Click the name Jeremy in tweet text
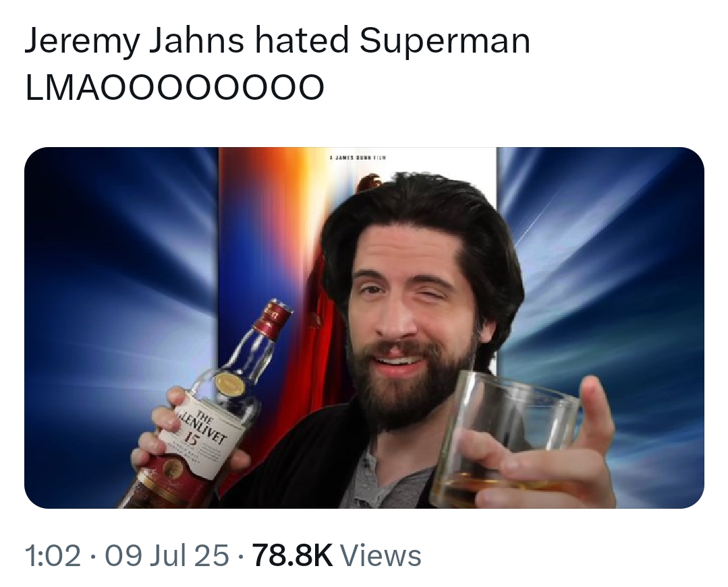This screenshot has width=728, height=587. (x=82, y=41)
